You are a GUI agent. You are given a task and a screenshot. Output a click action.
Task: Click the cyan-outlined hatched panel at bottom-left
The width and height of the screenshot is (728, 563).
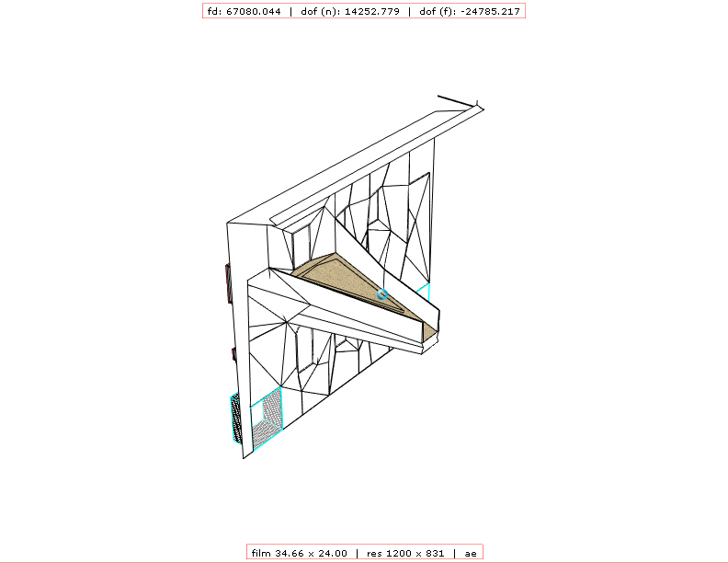click(x=267, y=418)
